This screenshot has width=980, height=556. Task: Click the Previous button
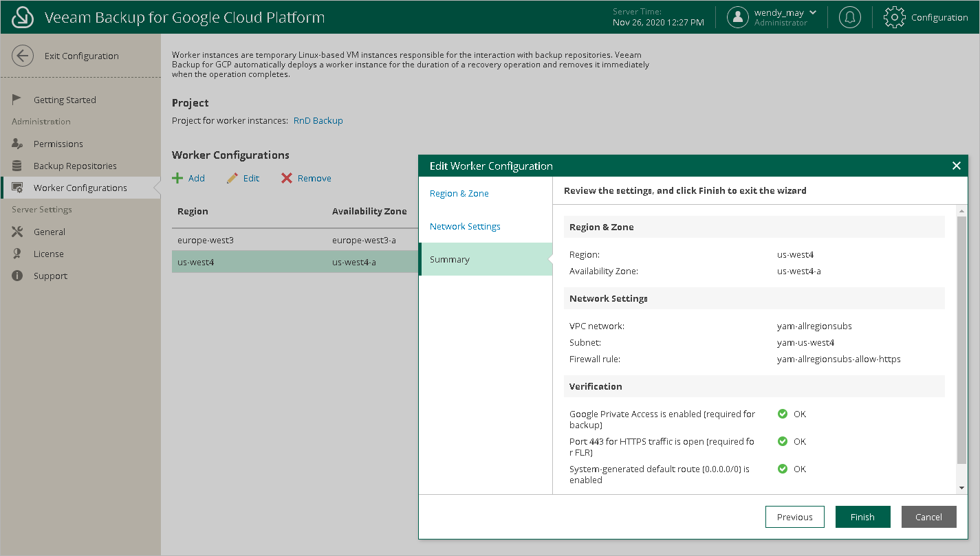(x=794, y=517)
